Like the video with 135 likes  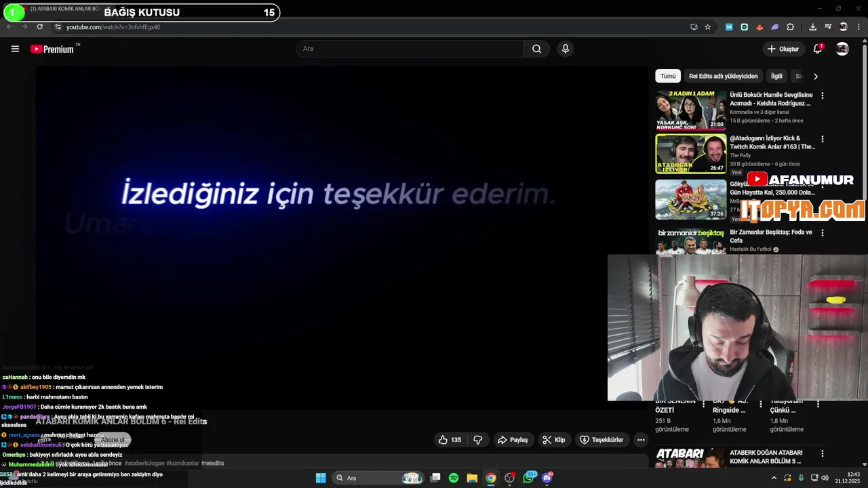point(450,440)
